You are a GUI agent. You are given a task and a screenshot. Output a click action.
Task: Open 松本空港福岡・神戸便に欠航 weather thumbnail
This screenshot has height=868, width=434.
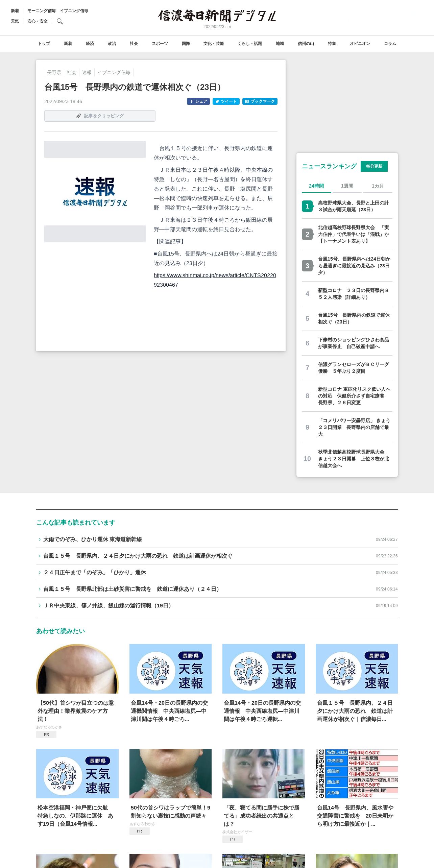[77, 774]
